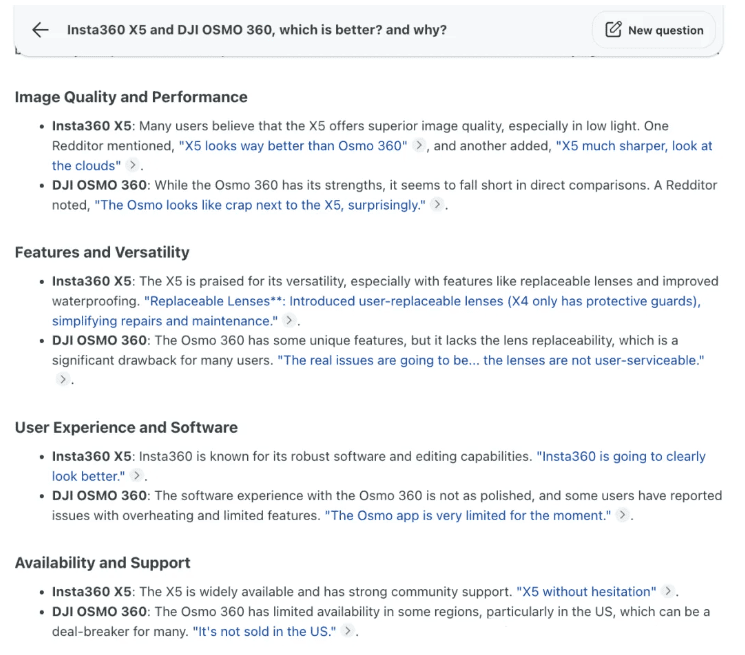Viewport: 745px width, 655px height.
Task: Click "Insta360 X5" label under User Experience and Software
Action: point(92,456)
